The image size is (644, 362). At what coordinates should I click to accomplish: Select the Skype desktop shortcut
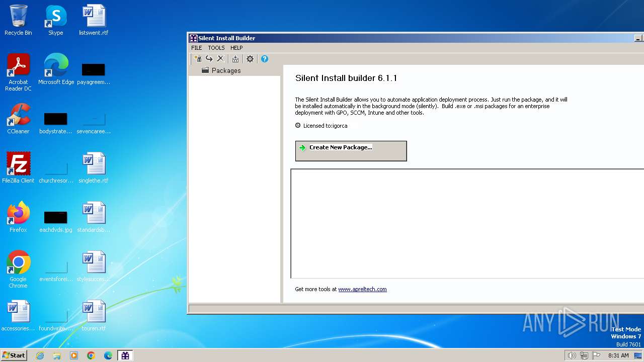point(56,20)
